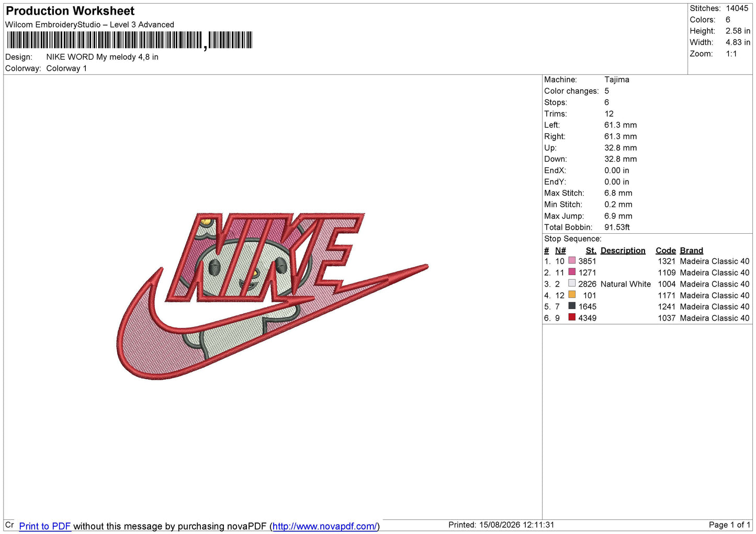Viewport: 756px width, 534px height.
Task: Select the Max Jump value 6.9 mm
Action: click(618, 216)
